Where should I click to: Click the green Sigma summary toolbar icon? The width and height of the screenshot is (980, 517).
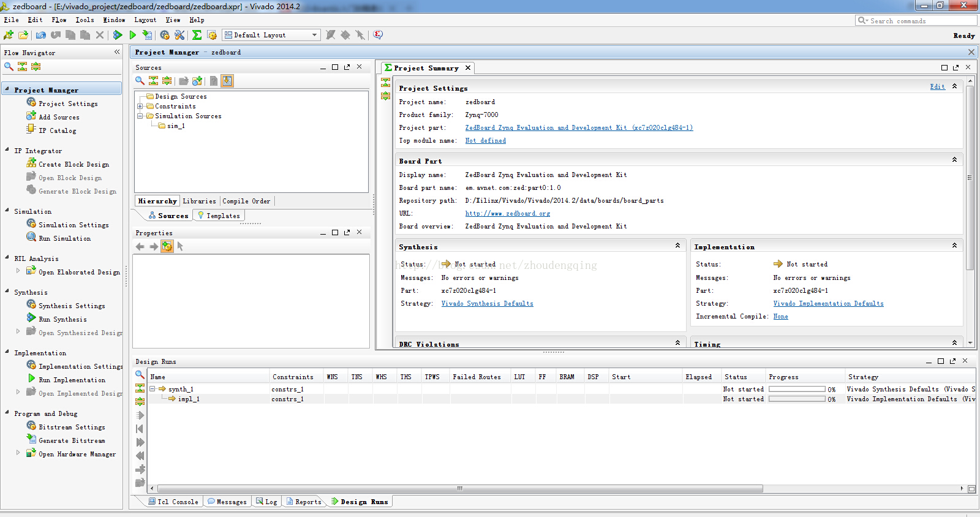[197, 35]
